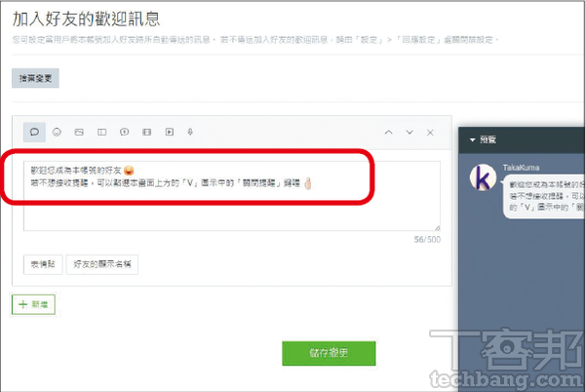
Task: Select the rich video film icon
Action: (x=147, y=132)
